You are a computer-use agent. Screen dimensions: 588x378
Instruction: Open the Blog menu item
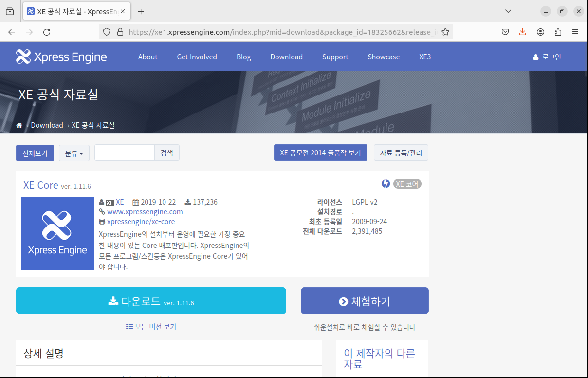click(x=244, y=57)
